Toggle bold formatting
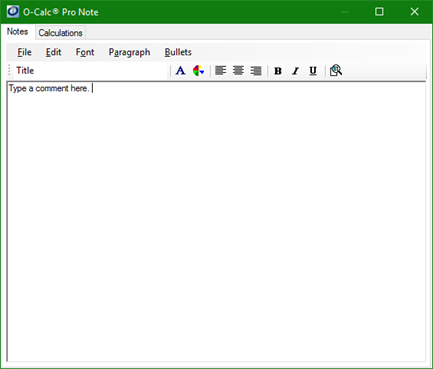Screen dimensions: 433x369 (x=278, y=71)
